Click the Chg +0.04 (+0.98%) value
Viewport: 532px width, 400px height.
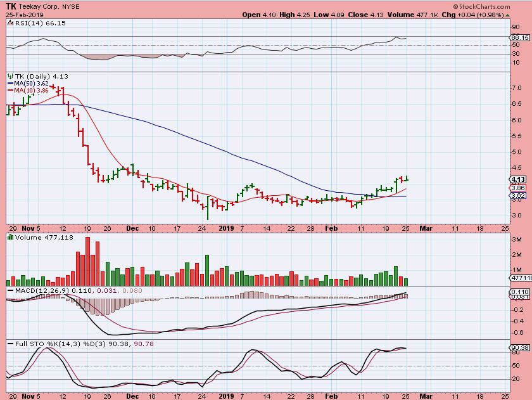tap(472, 15)
